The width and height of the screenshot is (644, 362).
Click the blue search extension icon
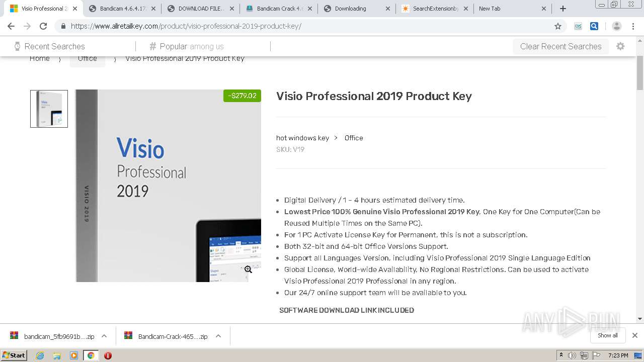tap(594, 26)
